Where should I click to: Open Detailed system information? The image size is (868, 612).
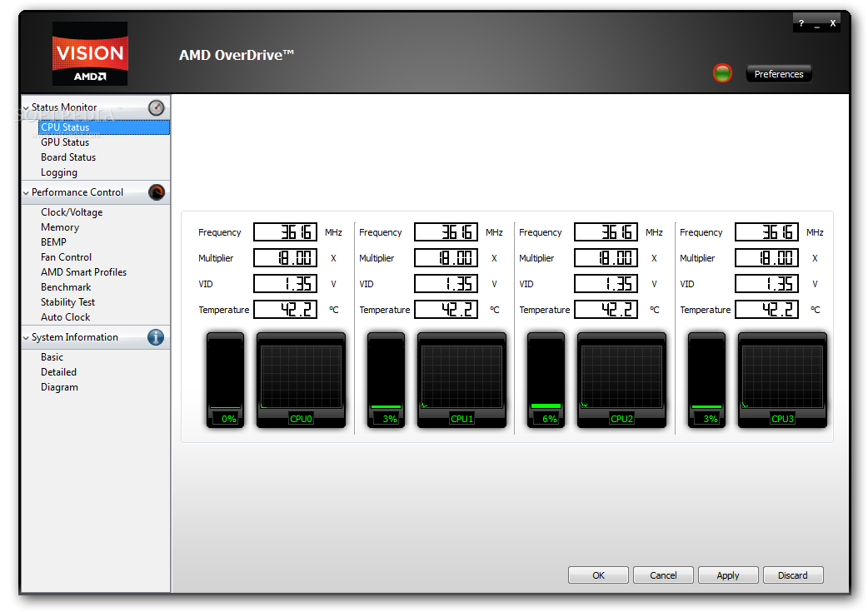pyautogui.click(x=58, y=372)
